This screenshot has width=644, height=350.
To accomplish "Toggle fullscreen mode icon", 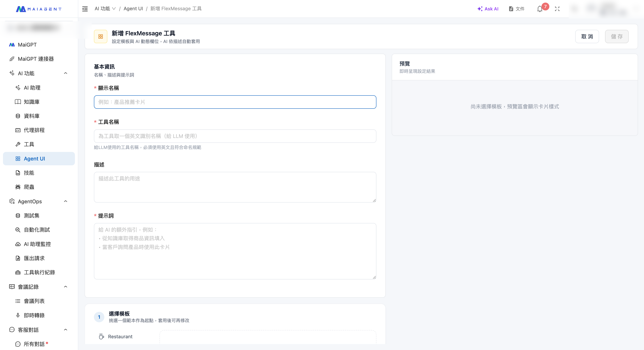I will click(x=557, y=9).
